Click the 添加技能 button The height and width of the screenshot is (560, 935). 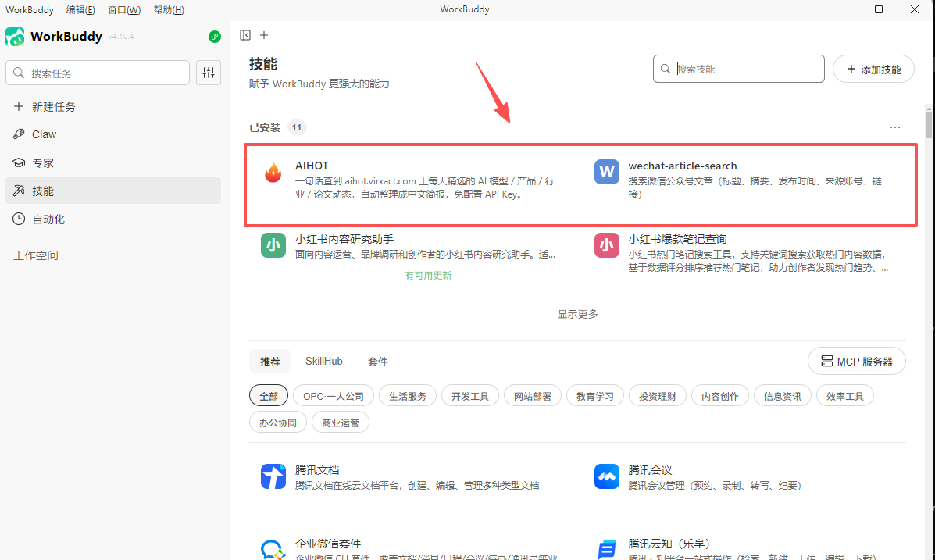tap(873, 70)
